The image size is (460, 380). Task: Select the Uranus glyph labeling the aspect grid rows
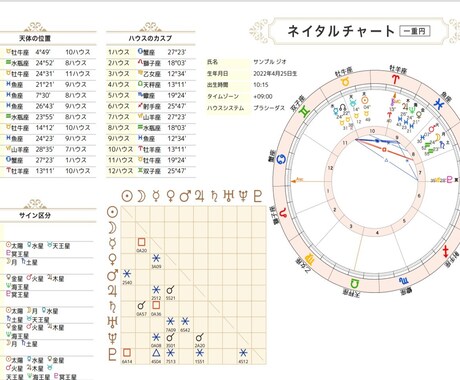click(x=112, y=322)
